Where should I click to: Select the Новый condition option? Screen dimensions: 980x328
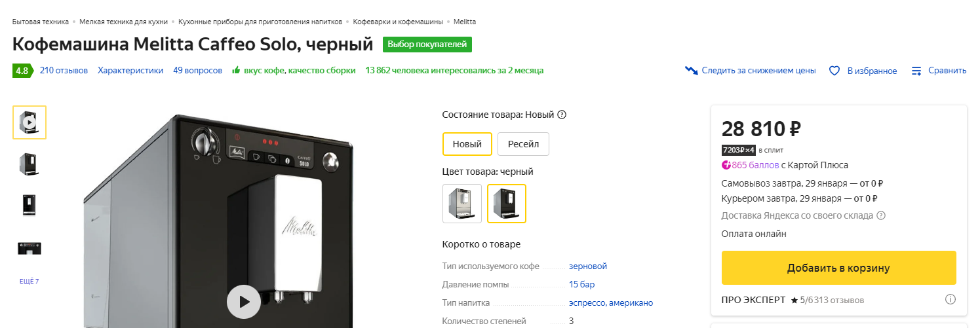[x=467, y=144]
